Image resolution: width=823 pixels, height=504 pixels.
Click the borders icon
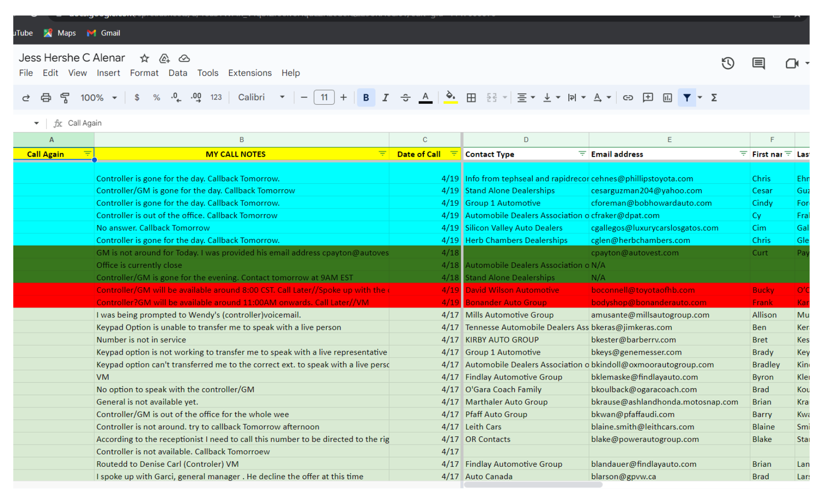(x=471, y=97)
